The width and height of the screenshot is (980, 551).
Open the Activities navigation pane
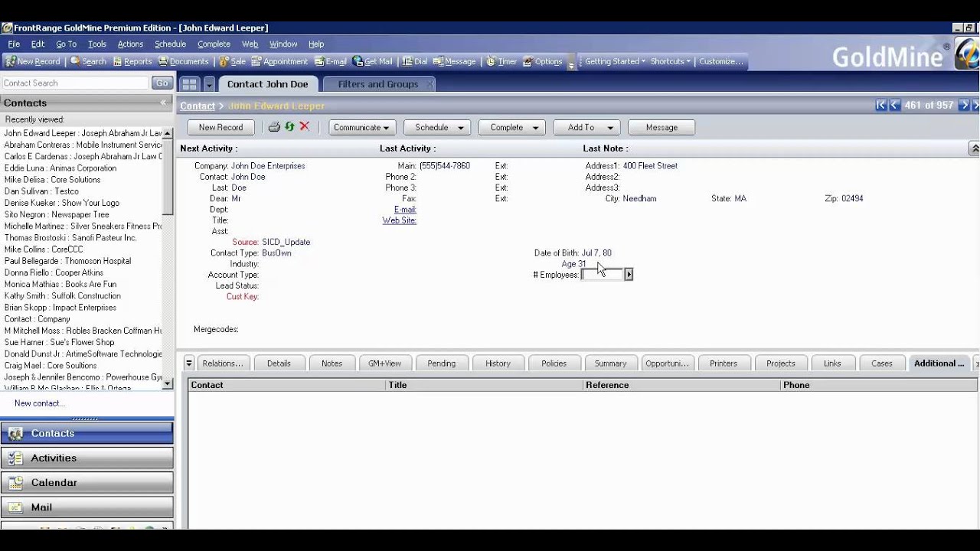tap(87, 458)
